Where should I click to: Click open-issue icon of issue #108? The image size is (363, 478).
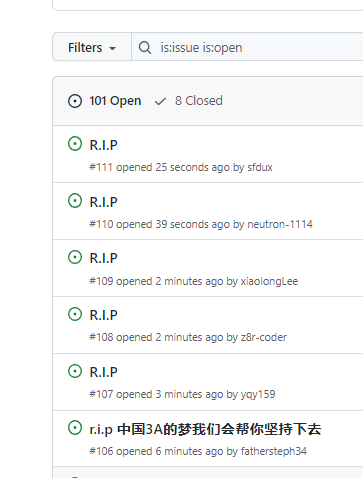tap(75, 314)
